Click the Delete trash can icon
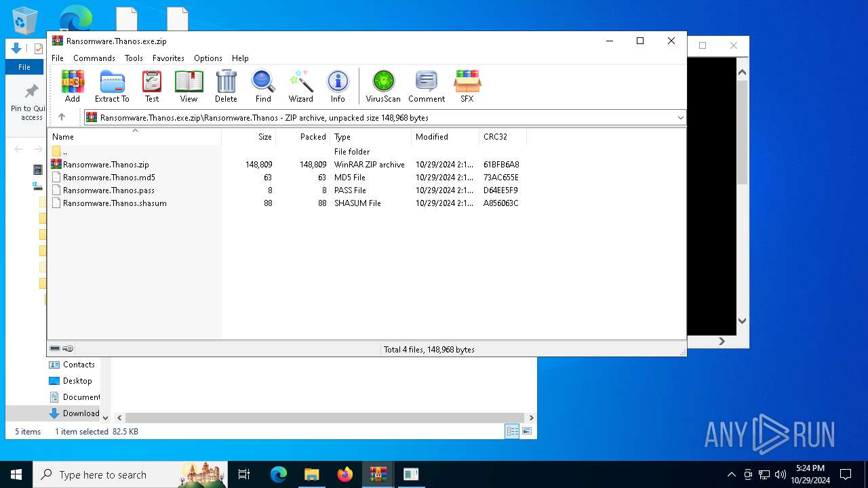 click(226, 86)
